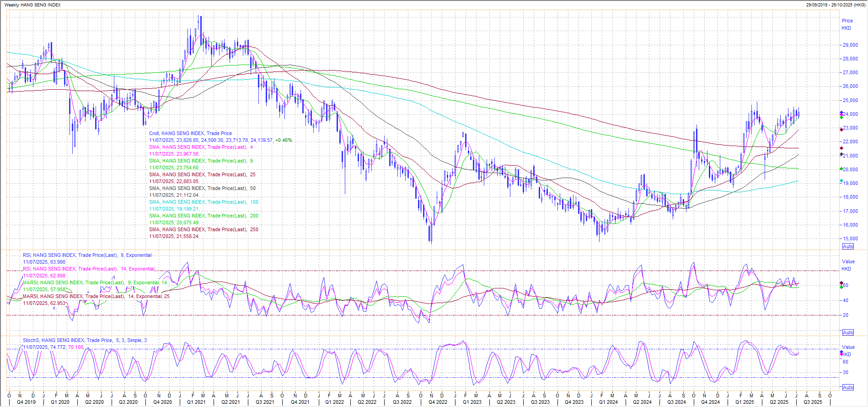Select the MARSI 14, Exponential, 25 legend
Screen dimensions: 868x407
96,297
